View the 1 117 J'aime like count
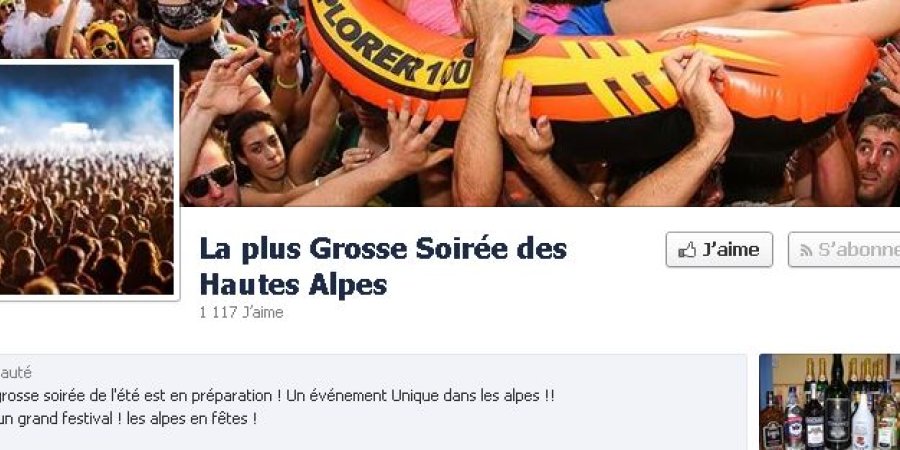900x450 pixels. tap(241, 313)
